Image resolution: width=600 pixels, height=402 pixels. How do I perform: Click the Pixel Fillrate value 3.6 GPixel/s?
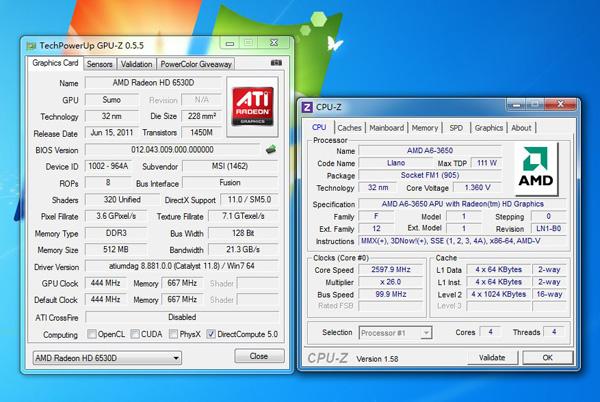click(x=116, y=216)
